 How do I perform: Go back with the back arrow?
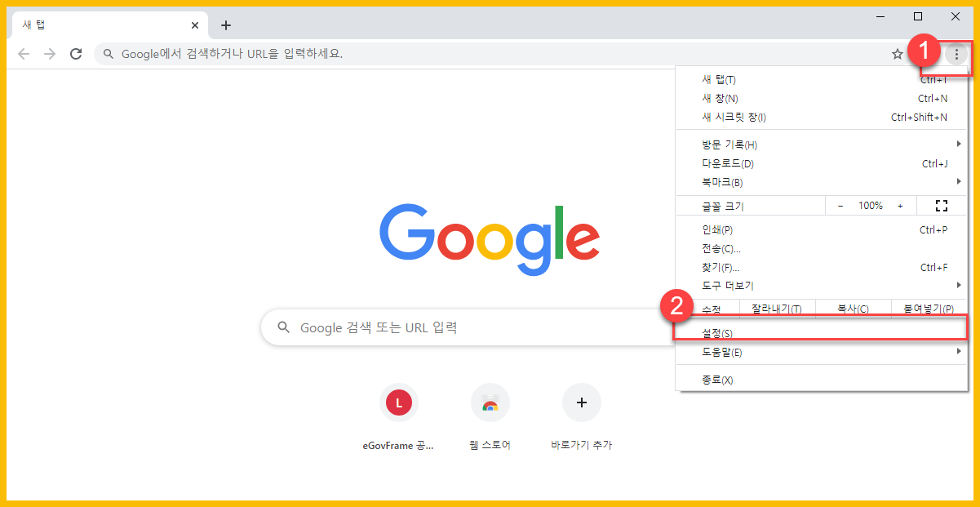point(24,54)
